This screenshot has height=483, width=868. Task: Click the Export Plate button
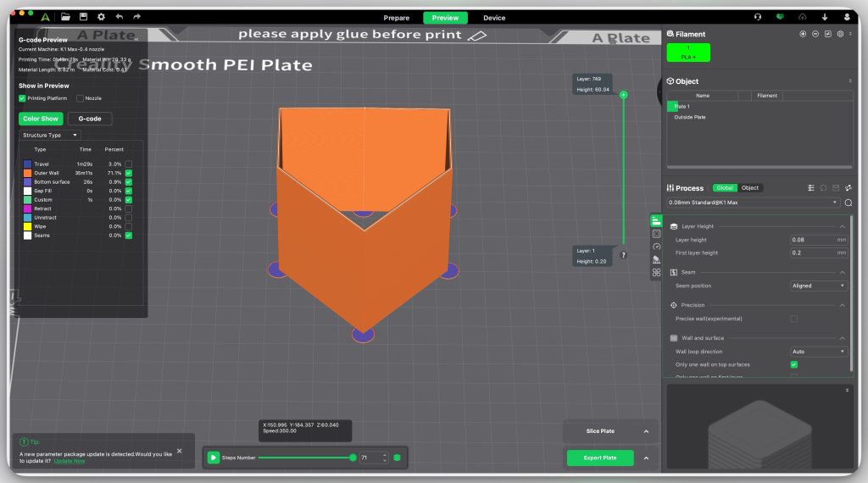(x=600, y=458)
